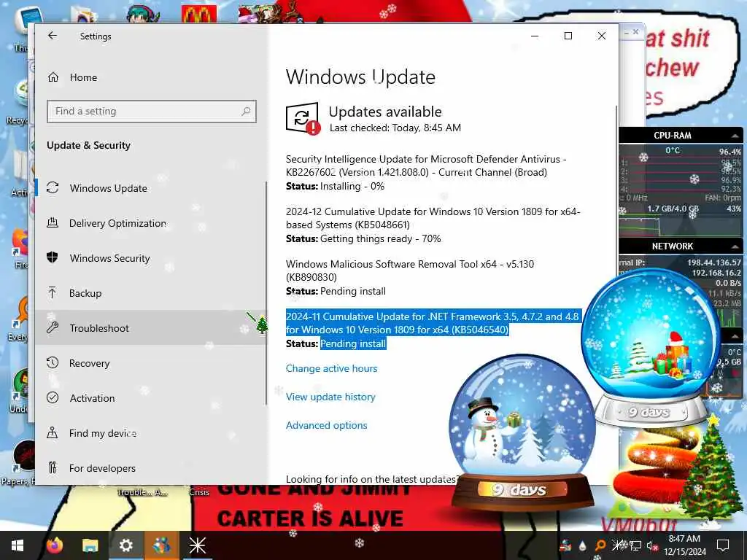Open View update history link
The image size is (747, 560).
click(x=330, y=397)
